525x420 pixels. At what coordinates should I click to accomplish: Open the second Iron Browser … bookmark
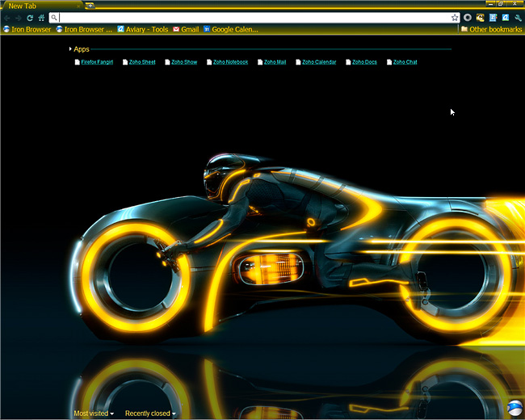tap(84, 29)
